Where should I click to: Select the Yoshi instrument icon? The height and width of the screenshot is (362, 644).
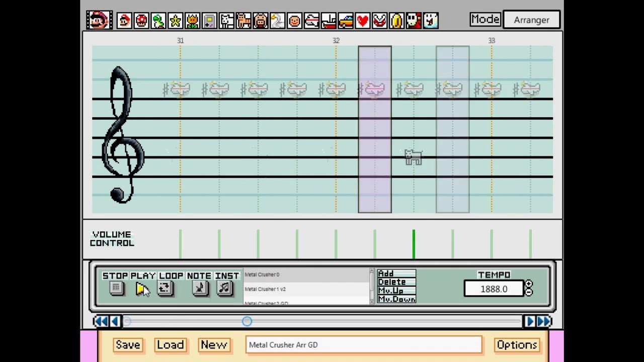pyautogui.click(x=158, y=21)
